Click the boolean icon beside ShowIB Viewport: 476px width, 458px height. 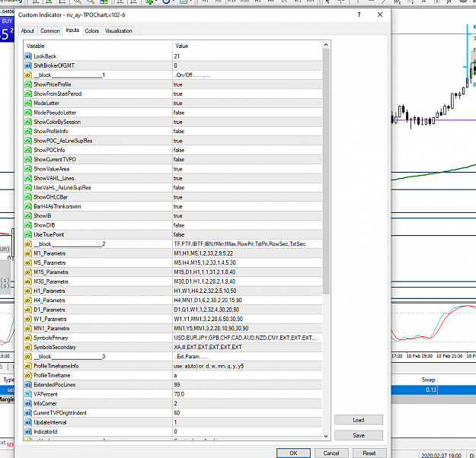28,216
